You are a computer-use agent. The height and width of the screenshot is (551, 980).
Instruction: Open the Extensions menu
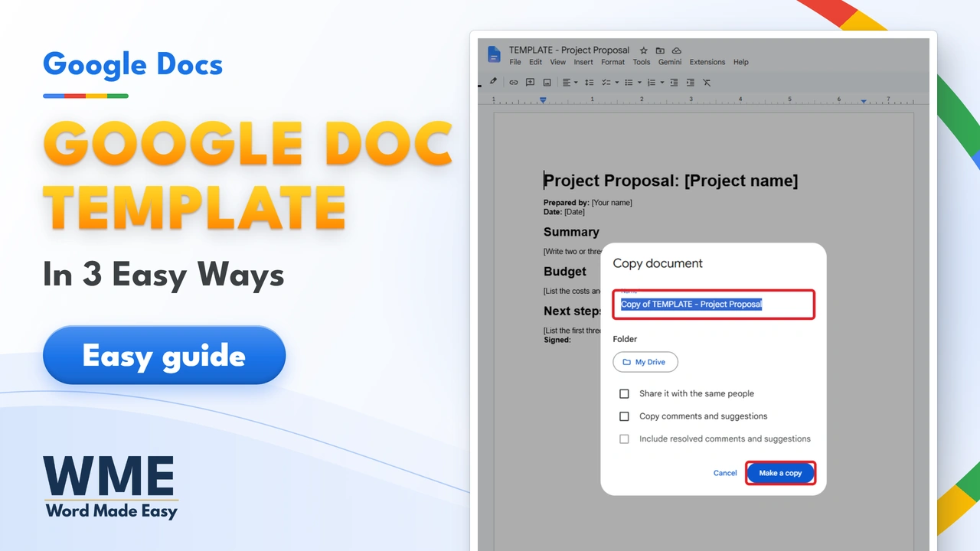[x=707, y=62]
